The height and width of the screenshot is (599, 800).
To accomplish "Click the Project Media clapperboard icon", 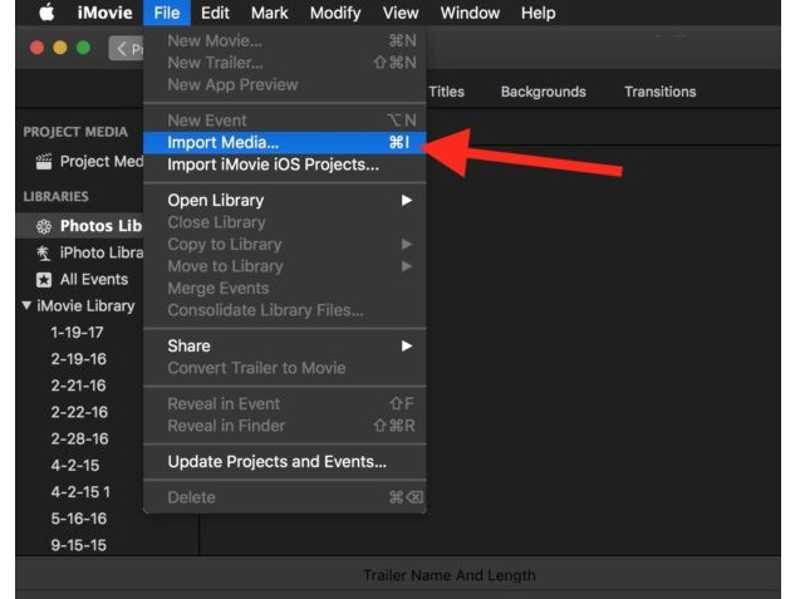I will 44,162.
